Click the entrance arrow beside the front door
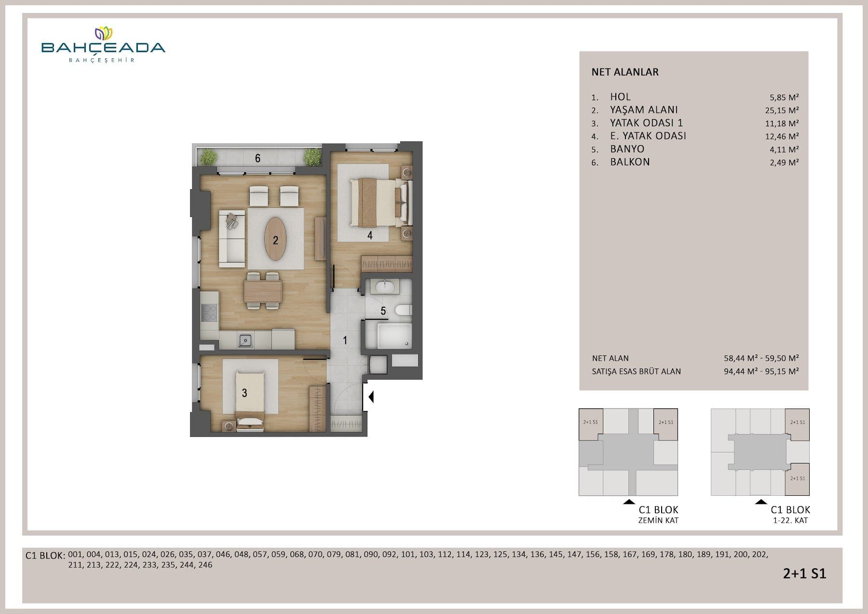 [x=371, y=397]
